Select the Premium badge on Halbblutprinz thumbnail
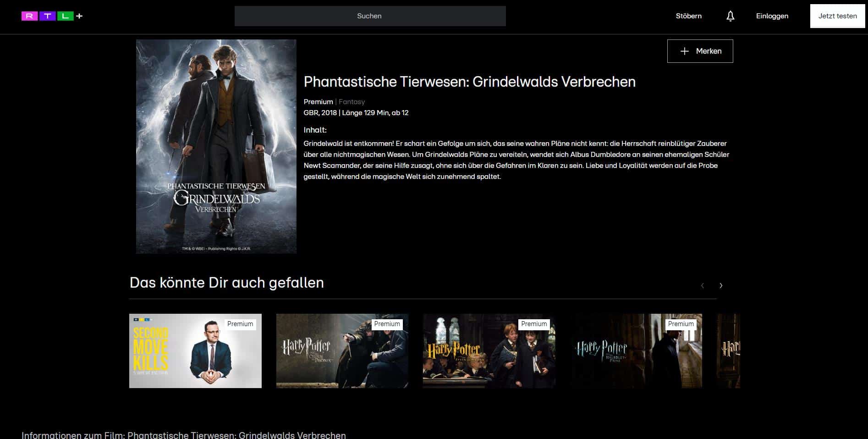Image resolution: width=868 pixels, height=439 pixels. (x=681, y=324)
